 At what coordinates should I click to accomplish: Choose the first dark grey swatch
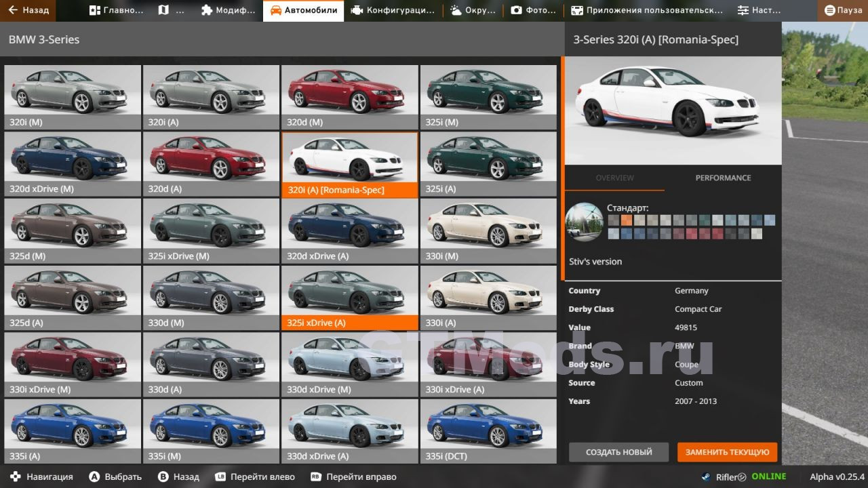(x=614, y=220)
